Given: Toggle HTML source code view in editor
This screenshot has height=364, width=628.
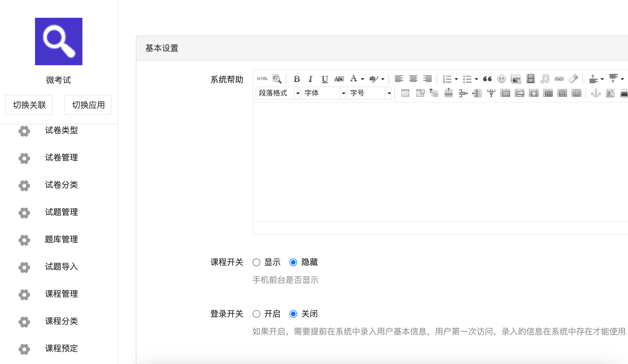Looking at the screenshot, I should (262, 79).
